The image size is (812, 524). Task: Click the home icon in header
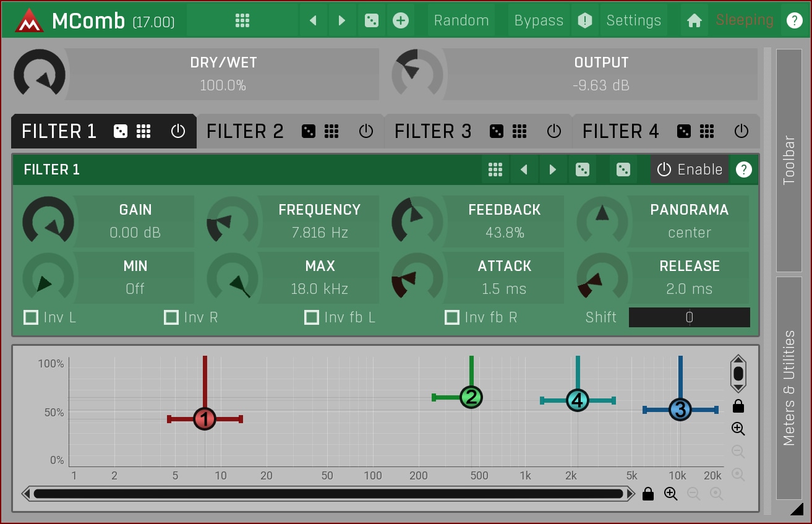click(x=694, y=20)
